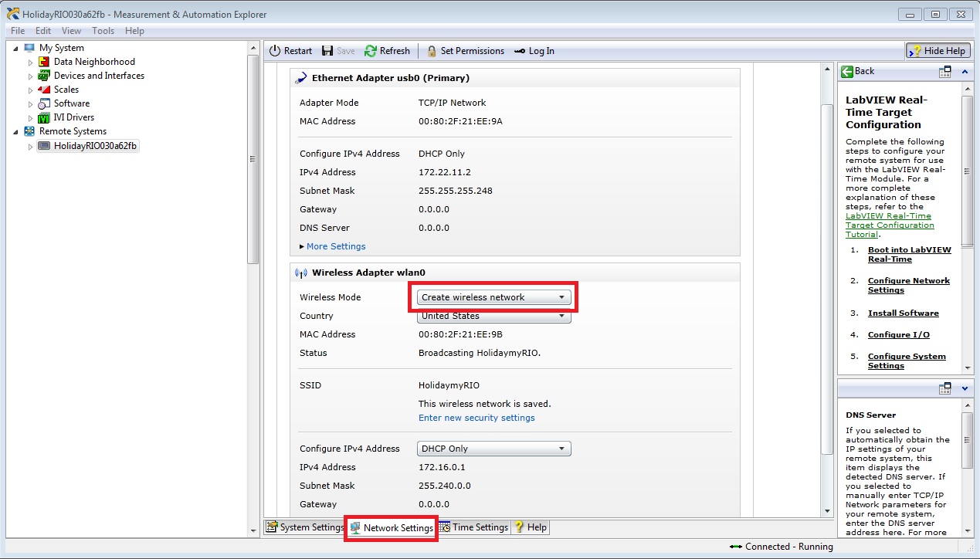Viewport: 980px width, 559px height.
Task: Switch to the Network Settings tab
Action: pos(392,527)
